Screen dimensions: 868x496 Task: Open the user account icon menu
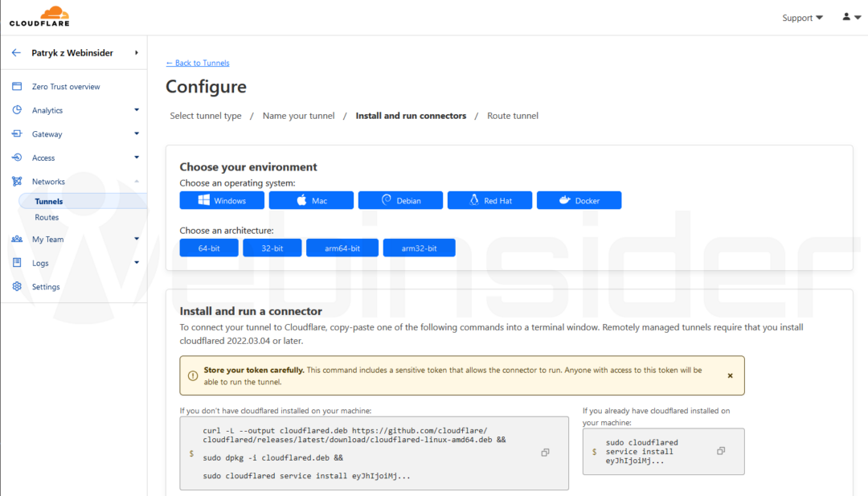tap(851, 17)
